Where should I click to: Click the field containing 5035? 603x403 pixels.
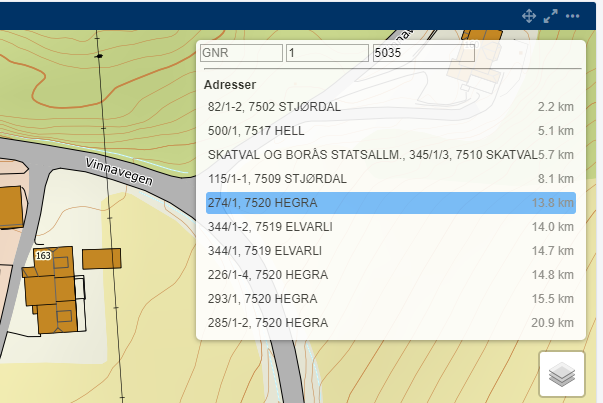click(x=424, y=53)
